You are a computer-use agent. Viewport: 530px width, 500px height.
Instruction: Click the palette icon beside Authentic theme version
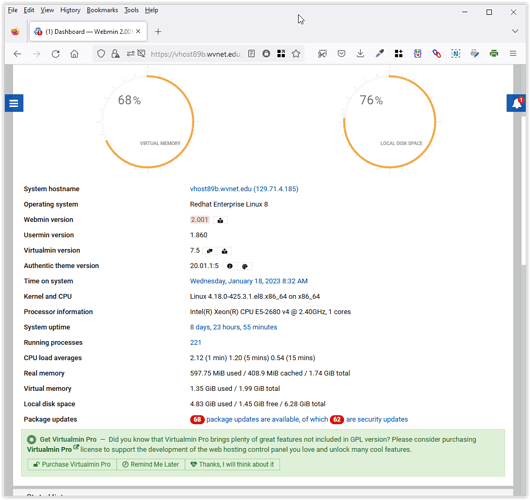pos(245,266)
